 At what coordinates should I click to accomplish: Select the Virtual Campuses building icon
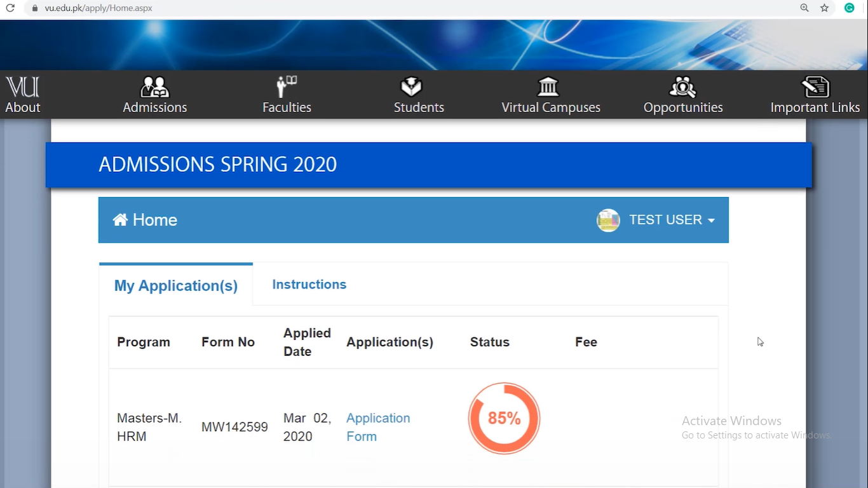[548, 87]
